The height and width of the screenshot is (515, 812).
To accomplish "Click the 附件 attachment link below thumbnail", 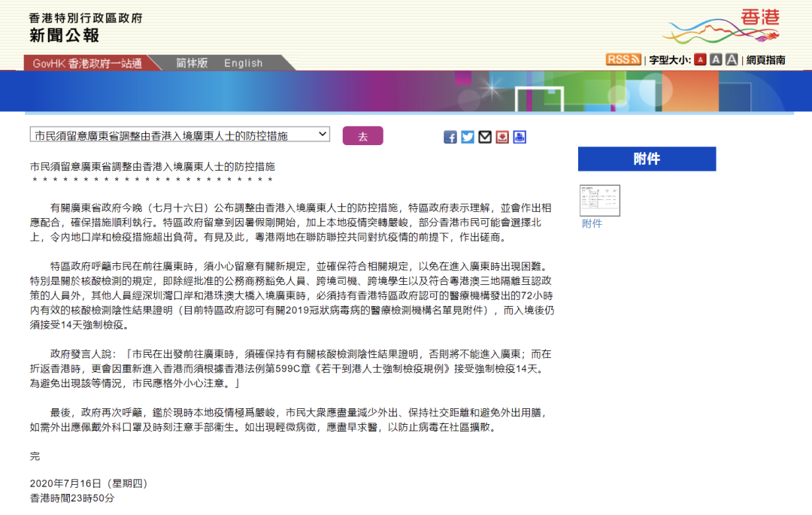I will pyautogui.click(x=592, y=223).
